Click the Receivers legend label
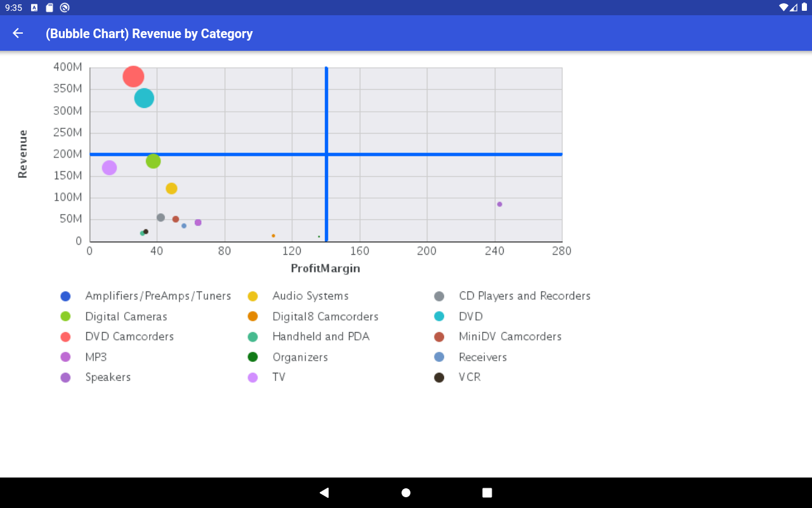 [483, 357]
